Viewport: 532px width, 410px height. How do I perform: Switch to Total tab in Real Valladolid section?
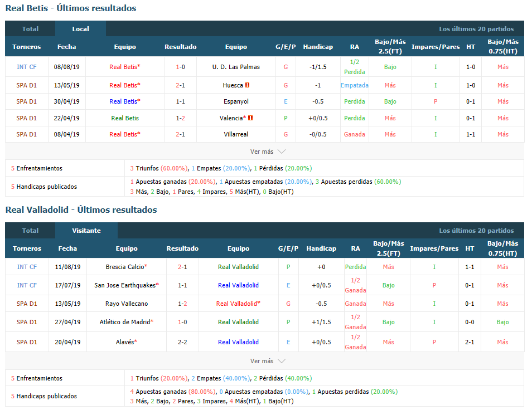click(30, 231)
